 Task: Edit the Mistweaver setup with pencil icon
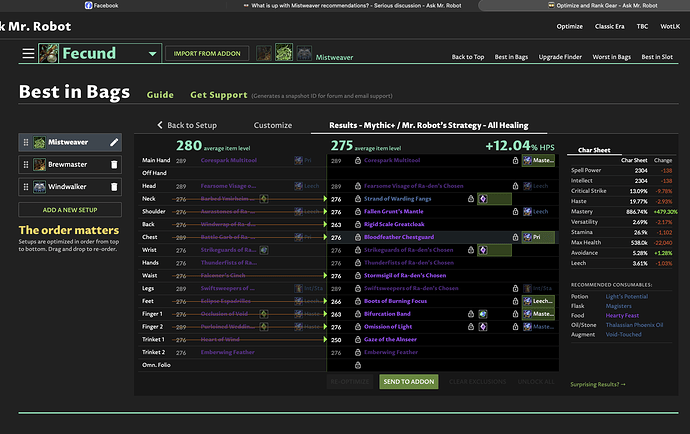click(114, 142)
